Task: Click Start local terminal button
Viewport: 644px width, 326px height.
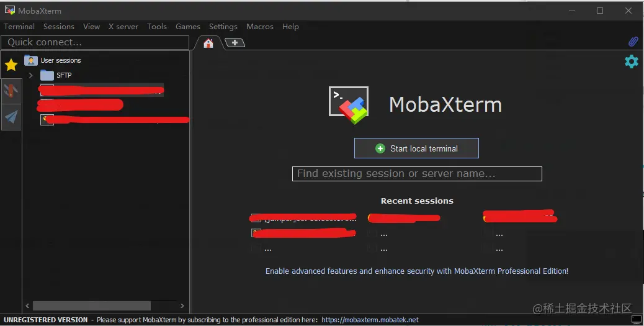Action: [x=416, y=148]
